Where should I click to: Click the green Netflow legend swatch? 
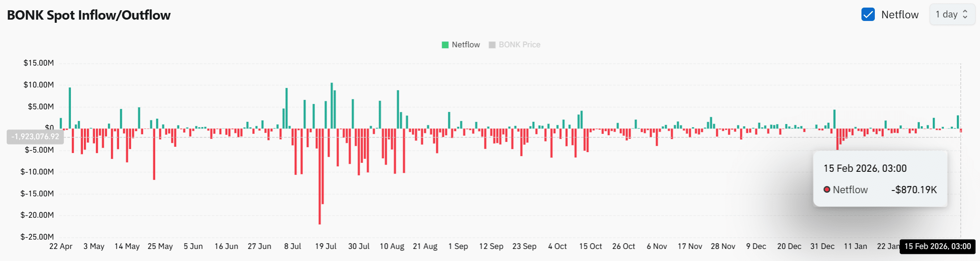(x=445, y=45)
